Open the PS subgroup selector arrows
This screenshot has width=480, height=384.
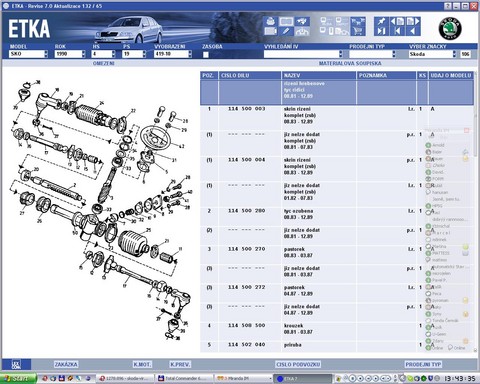tap(144, 54)
